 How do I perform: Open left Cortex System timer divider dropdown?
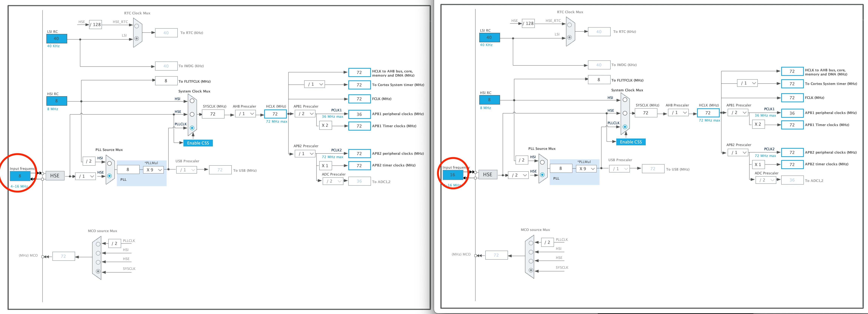click(315, 84)
